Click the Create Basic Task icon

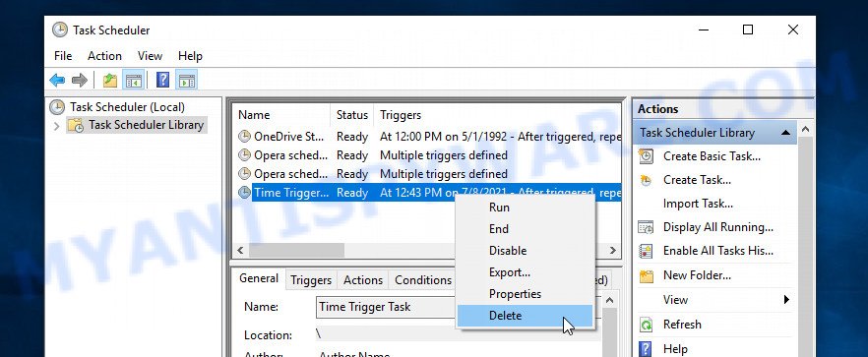click(646, 156)
